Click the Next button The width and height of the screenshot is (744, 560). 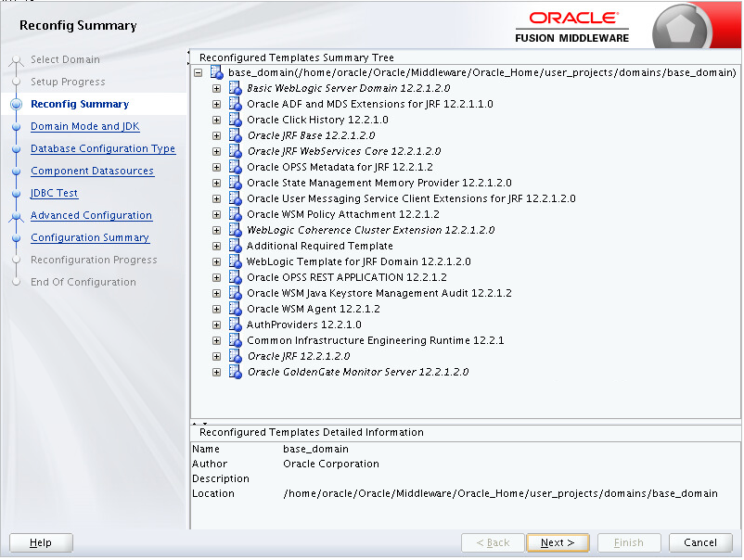(558, 542)
